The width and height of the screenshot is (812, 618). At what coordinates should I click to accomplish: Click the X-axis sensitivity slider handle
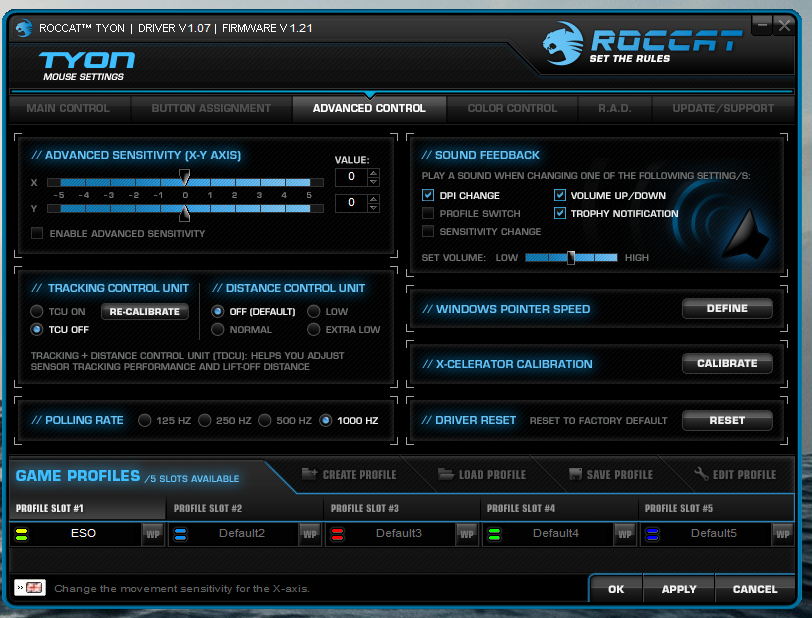tap(184, 177)
